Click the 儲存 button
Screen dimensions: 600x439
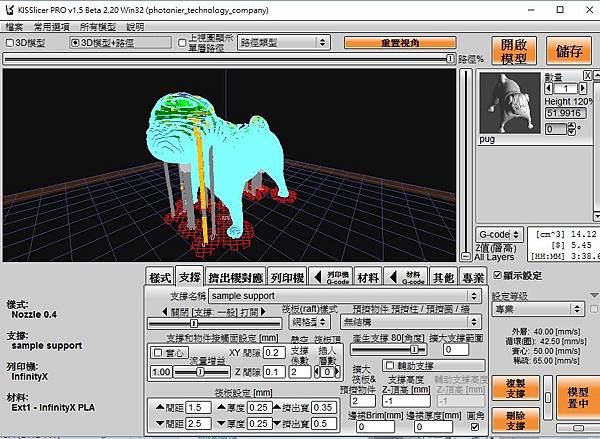pos(569,51)
